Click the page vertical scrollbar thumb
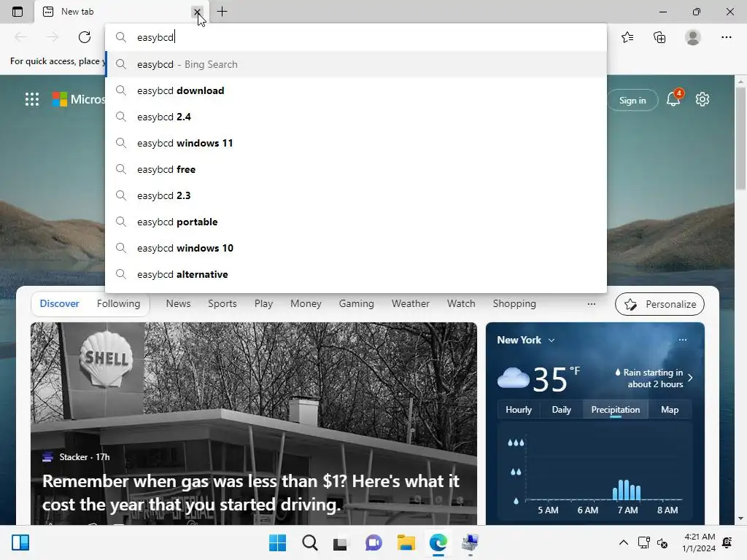Image resolution: width=747 pixels, height=560 pixels. point(740,139)
